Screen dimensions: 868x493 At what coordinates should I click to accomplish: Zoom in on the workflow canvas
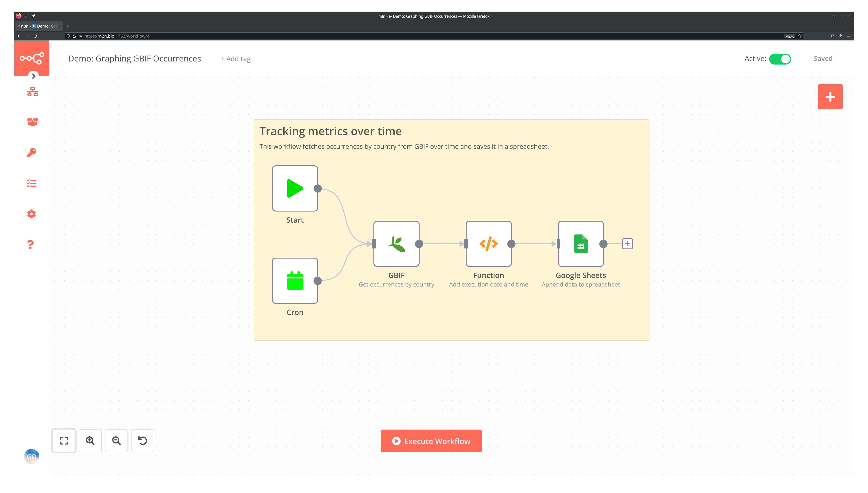(90, 441)
